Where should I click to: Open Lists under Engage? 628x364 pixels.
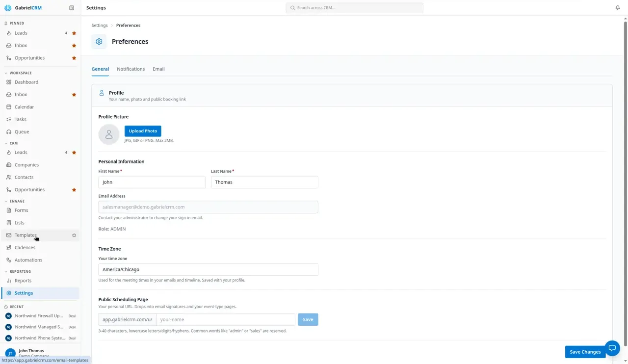(x=40, y=223)
